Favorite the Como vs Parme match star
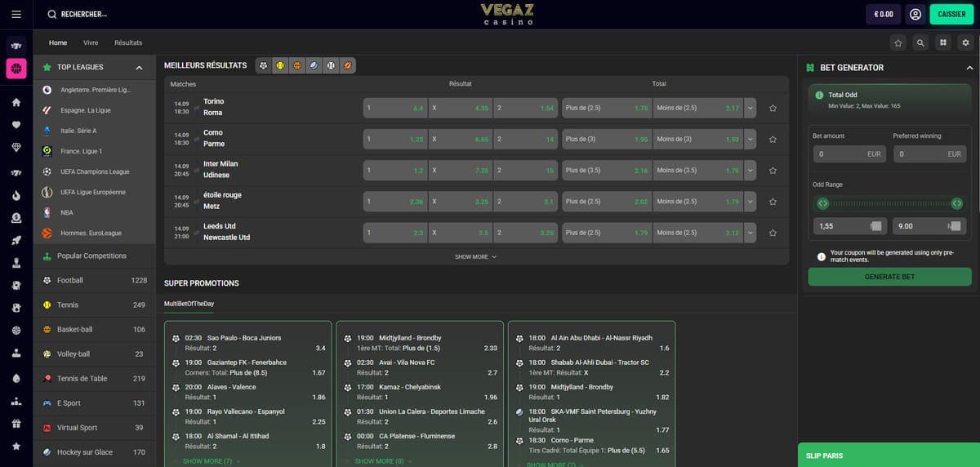The height and width of the screenshot is (467, 980). [x=773, y=139]
